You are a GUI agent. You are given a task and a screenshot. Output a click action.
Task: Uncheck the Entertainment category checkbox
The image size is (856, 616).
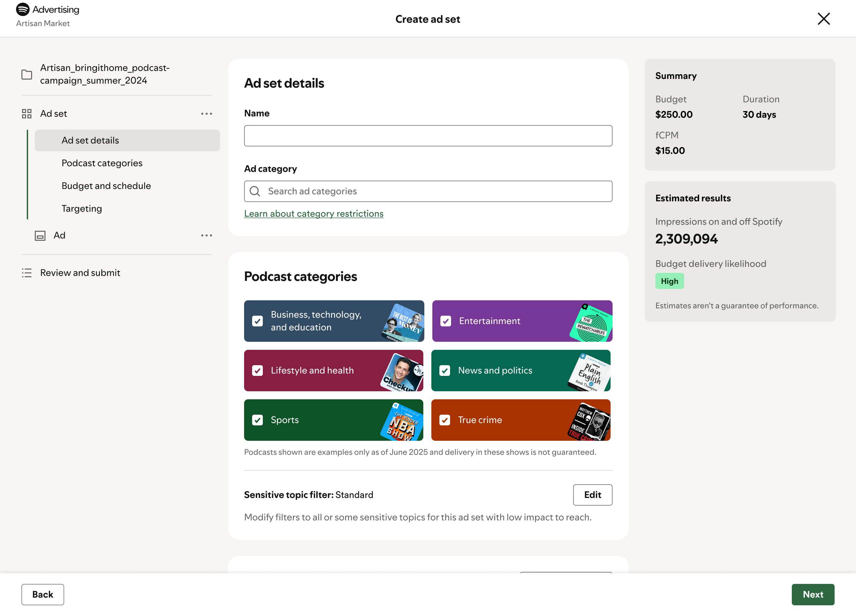point(446,321)
